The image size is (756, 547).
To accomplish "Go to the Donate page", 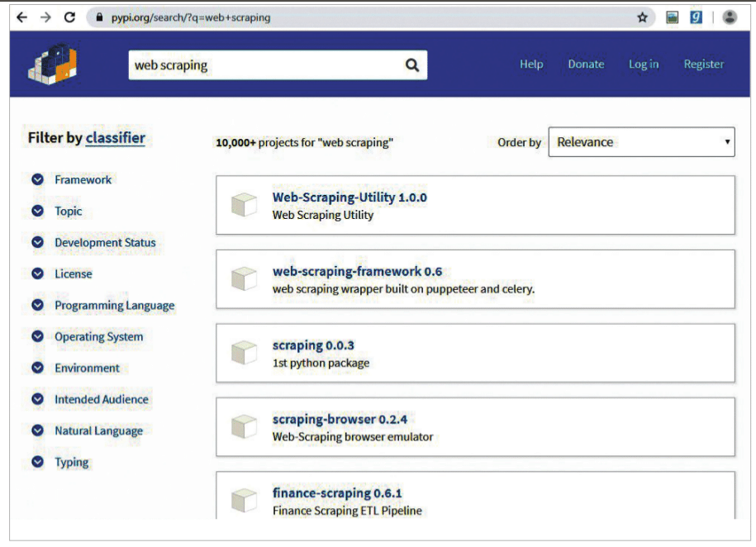I will [x=586, y=64].
